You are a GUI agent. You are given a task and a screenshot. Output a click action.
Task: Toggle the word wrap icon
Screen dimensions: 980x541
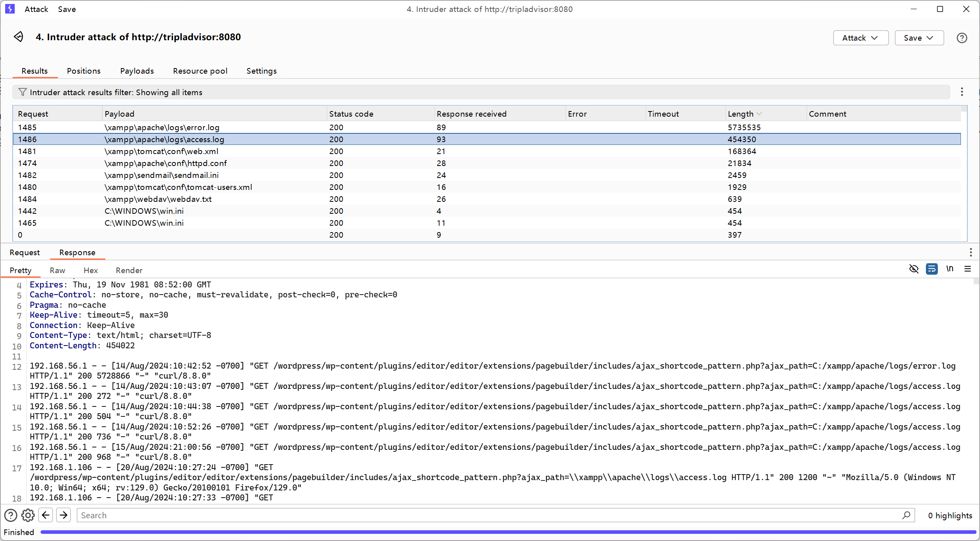931,269
